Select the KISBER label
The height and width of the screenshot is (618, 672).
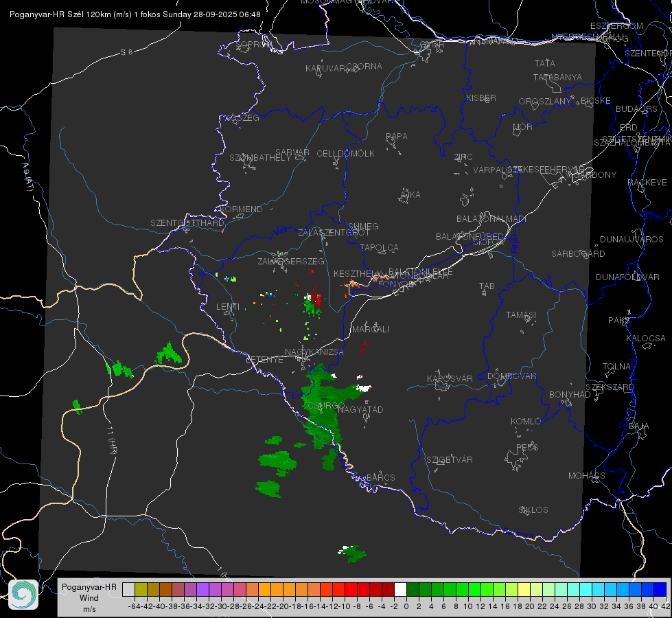coord(481,98)
